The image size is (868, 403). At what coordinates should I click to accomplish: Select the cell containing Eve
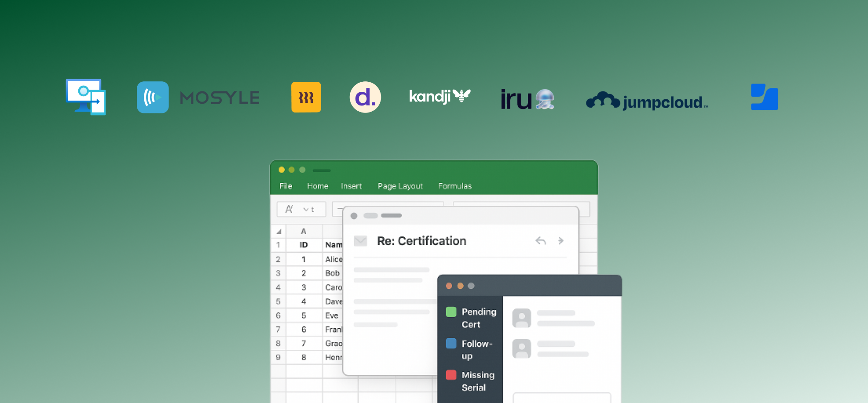click(332, 315)
